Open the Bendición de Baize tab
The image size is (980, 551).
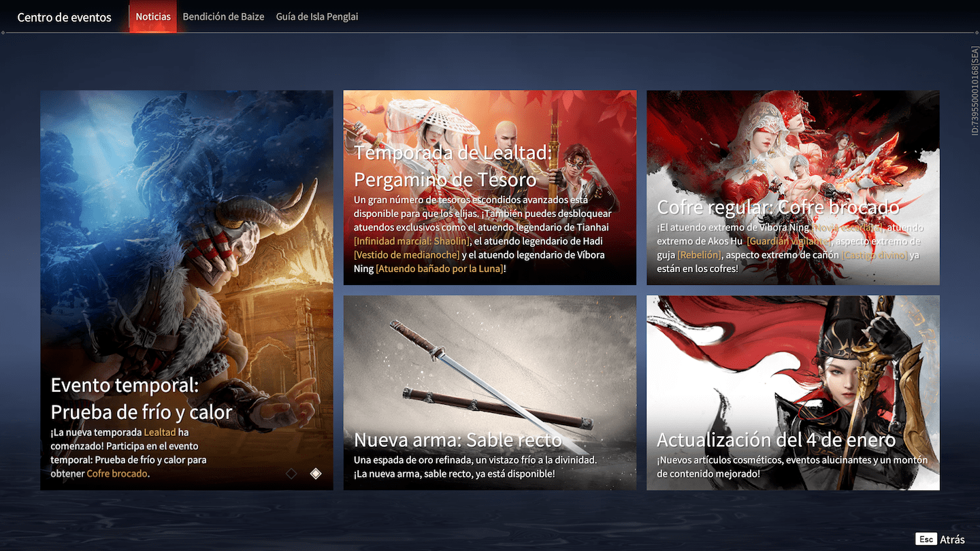click(x=223, y=16)
